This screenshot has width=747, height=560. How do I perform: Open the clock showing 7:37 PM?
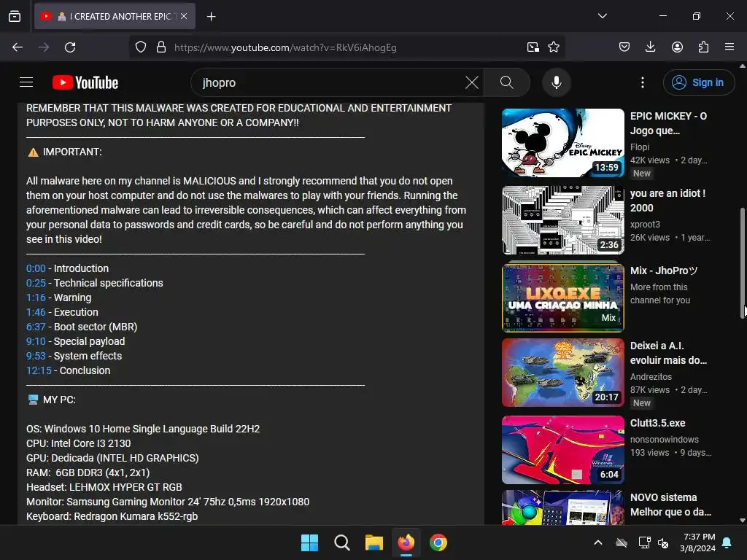697,542
